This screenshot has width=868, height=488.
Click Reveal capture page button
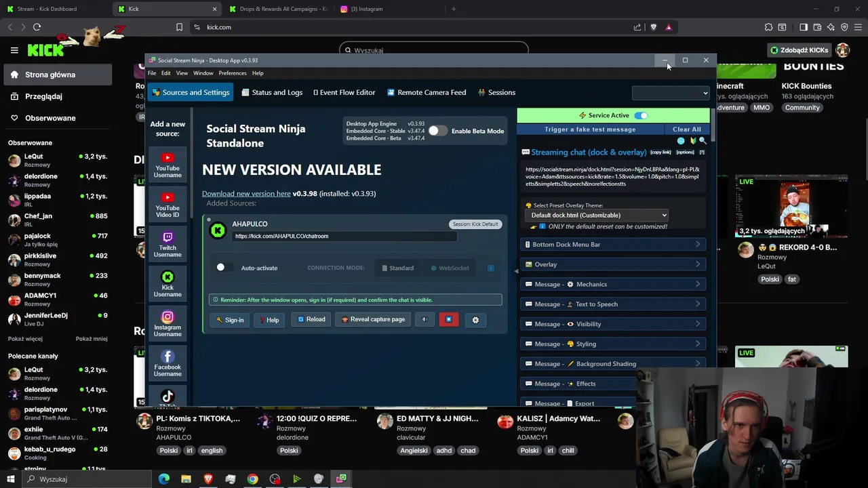pos(373,319)
